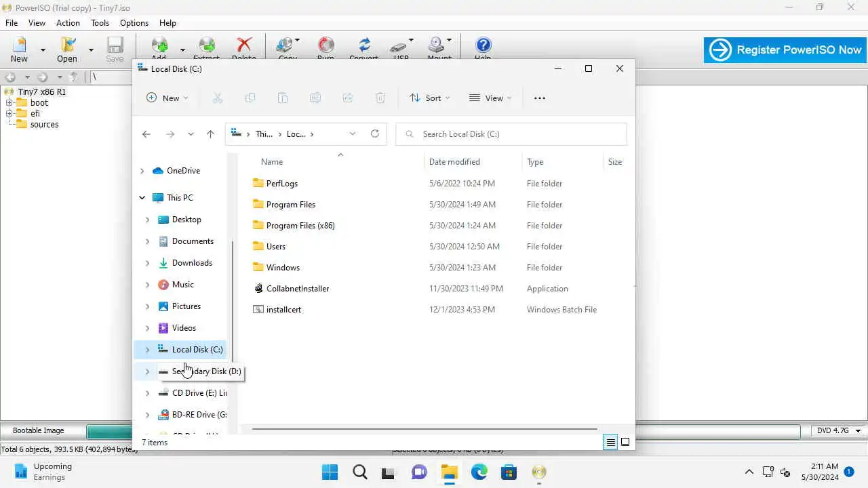Click the Cut scissors icon in Explorer toolbar

218,98
